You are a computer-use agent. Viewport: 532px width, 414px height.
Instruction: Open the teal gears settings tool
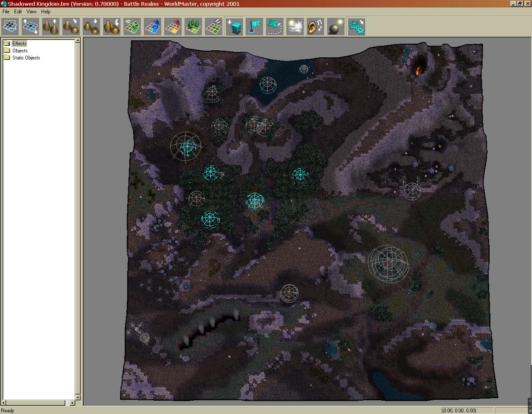(x=356, y=27)
